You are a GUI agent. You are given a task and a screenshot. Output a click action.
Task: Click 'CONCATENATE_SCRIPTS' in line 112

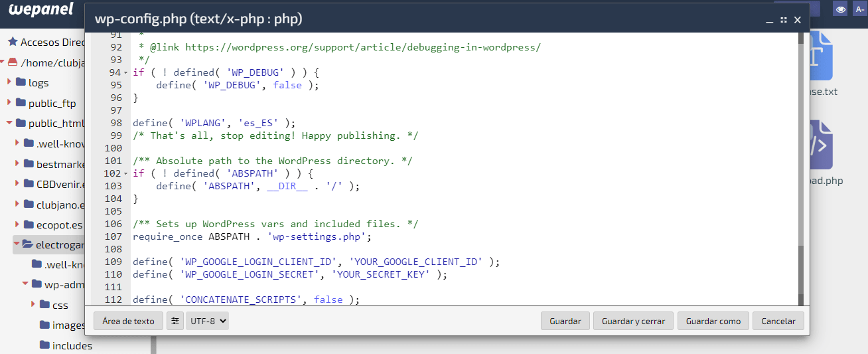point(241,300)
